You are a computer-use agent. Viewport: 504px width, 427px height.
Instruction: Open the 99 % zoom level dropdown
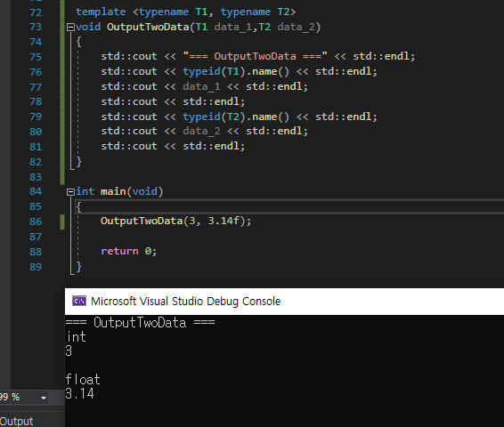point(44,399)
